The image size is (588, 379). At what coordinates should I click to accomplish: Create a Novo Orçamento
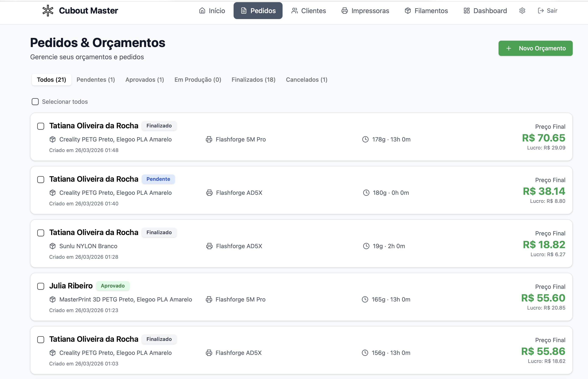(x=535, y=48)
